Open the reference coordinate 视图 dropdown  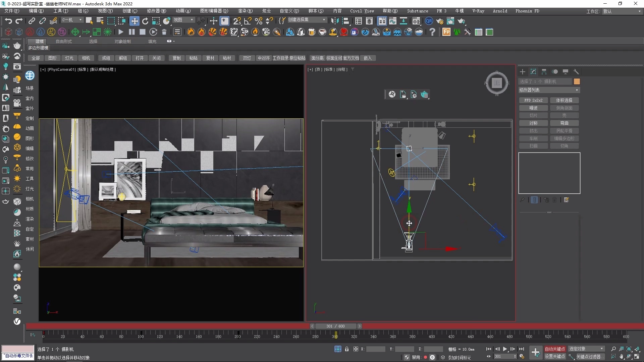(x=183, y=20)
